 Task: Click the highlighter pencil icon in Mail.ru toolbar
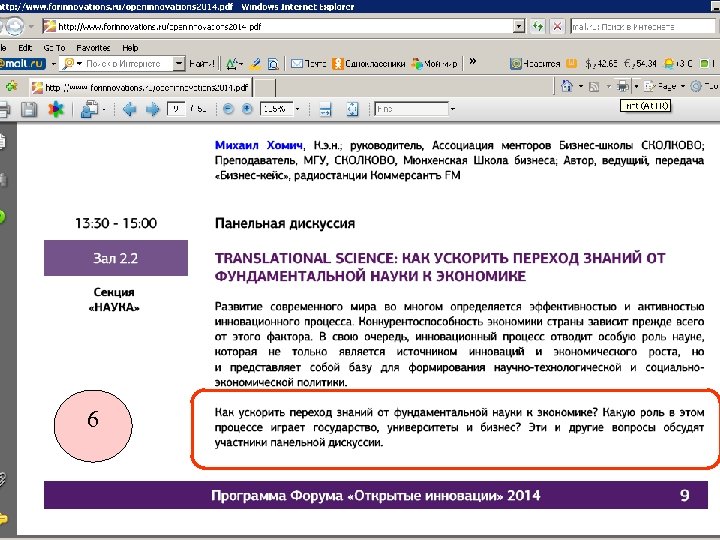tap(255, 64)
